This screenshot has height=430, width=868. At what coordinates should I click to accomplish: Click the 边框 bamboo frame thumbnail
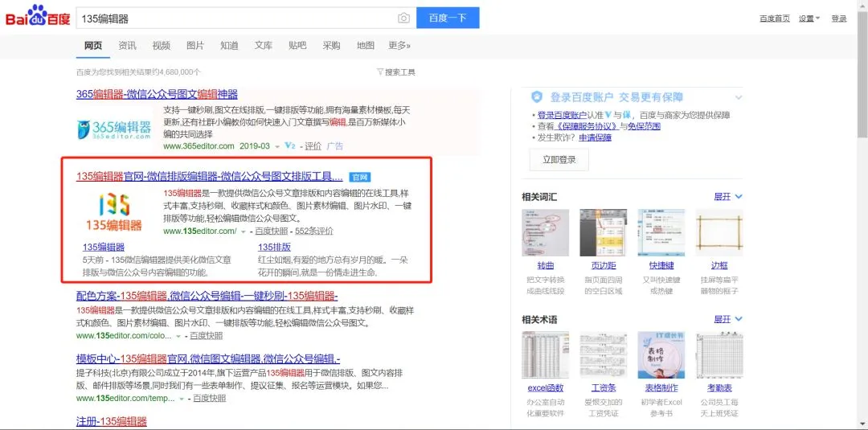(x=719, y=232)
